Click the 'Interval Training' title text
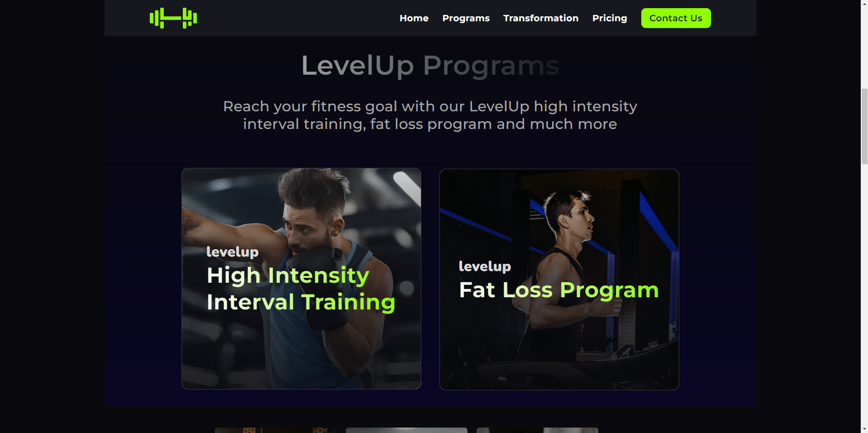This screenshot has width=868, height=433. click(301, 302)
